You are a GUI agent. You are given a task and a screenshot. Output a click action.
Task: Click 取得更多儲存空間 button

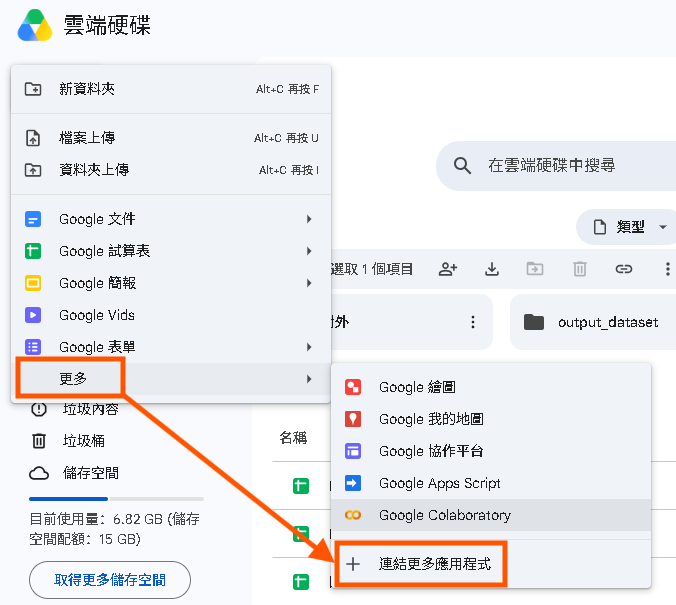tap(110, 580)
